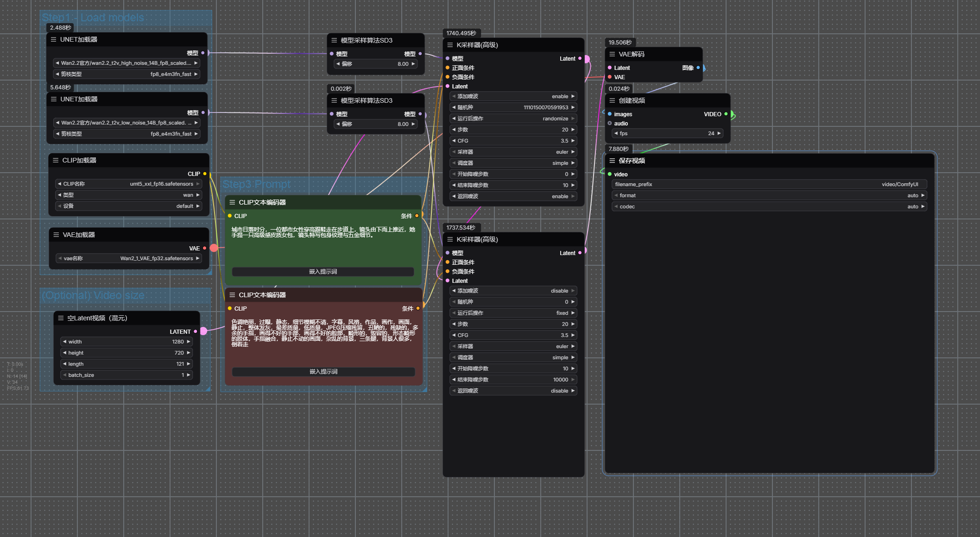
Task: Open the format auto dropdown in 保存视频
Action: click(x=769, y=195)
